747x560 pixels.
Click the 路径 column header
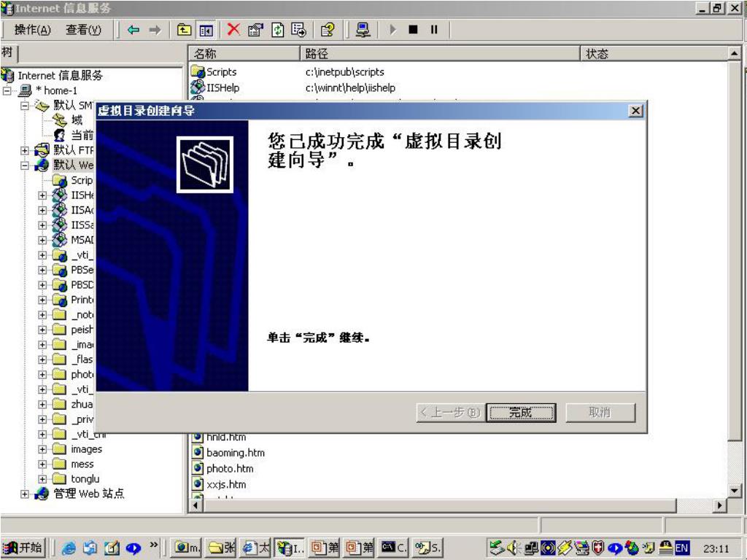(440, 53)
